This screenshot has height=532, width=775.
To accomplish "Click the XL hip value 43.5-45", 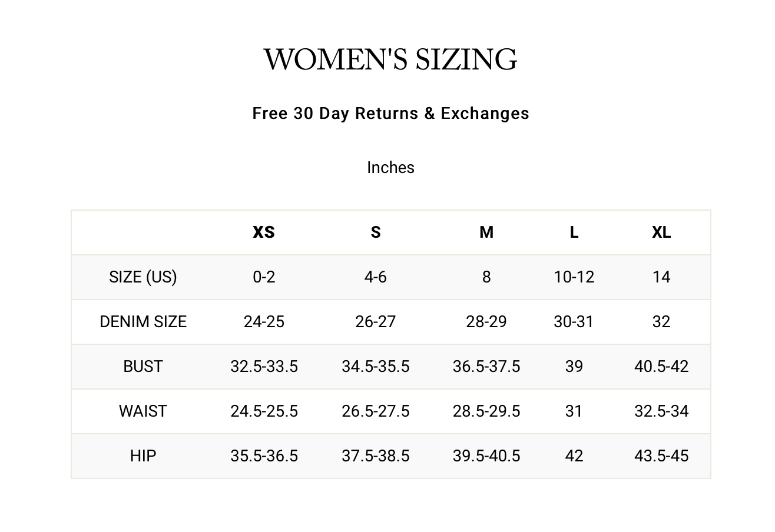I will click(x=661, y=456).
